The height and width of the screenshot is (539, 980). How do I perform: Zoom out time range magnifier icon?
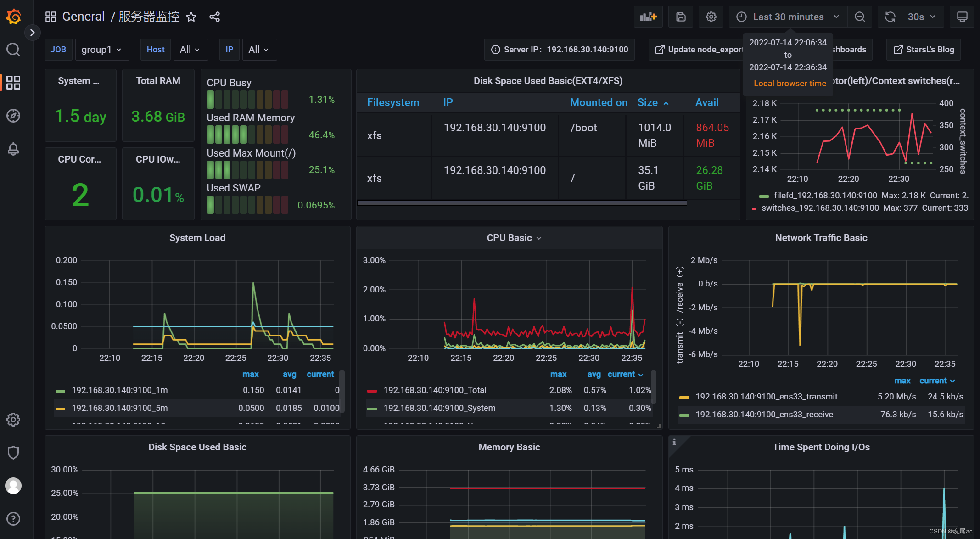pos(860,17)
